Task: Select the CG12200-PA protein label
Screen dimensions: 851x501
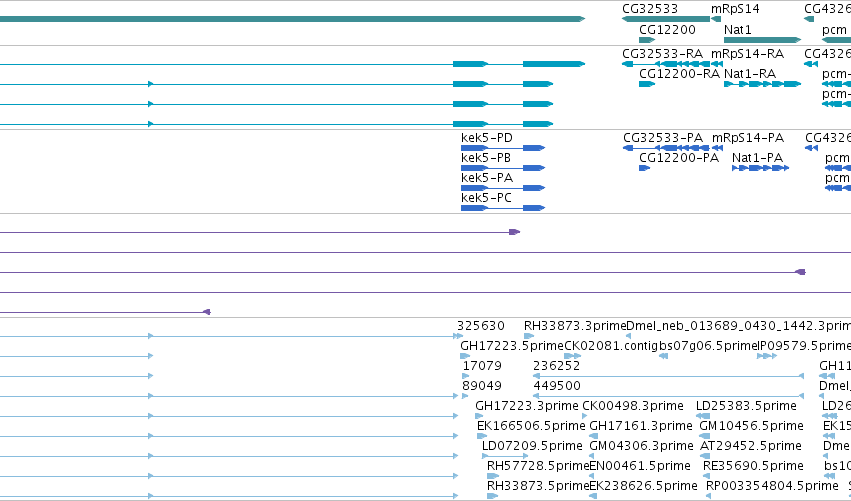Action: [679, 158]
